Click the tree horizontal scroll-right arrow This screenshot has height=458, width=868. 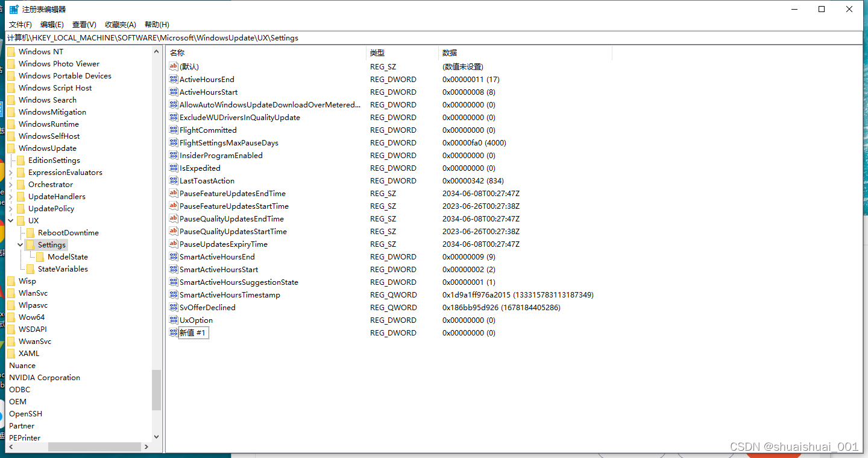(x=146, y=447)
